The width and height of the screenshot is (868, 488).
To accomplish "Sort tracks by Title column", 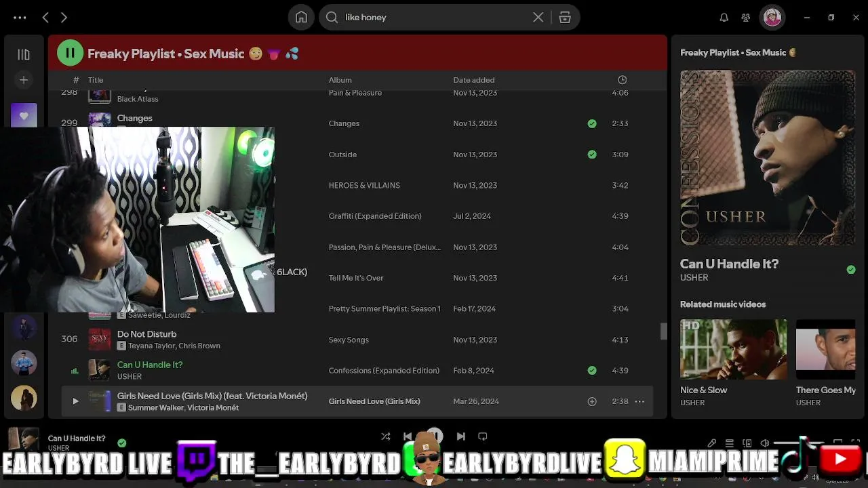I will click(96, 80).
